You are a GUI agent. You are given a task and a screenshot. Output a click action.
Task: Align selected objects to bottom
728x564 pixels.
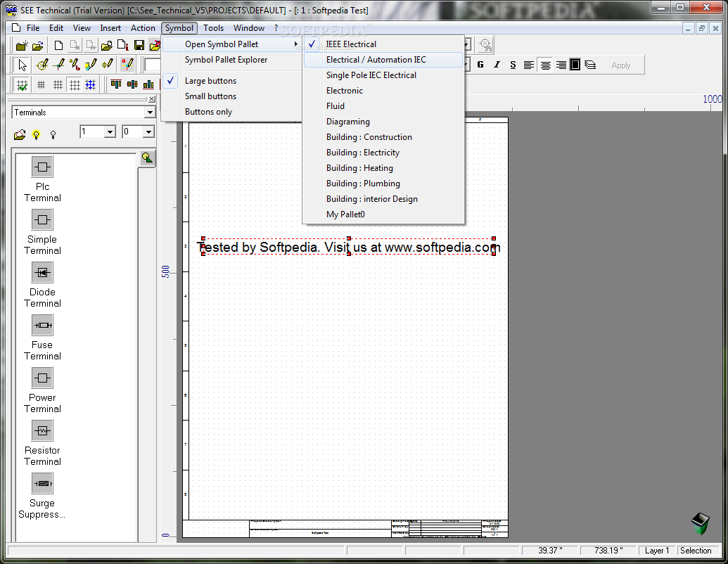coord(148,84)
